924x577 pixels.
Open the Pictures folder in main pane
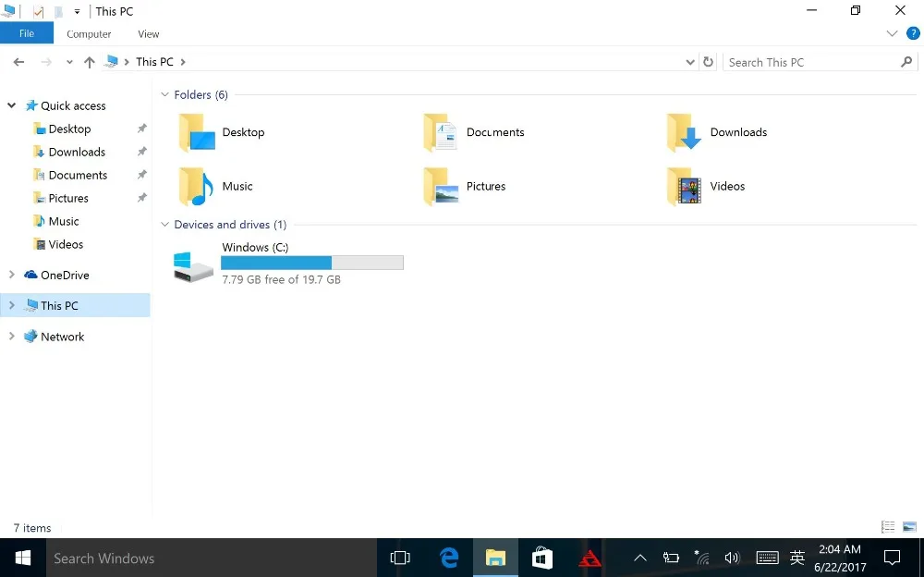click(x=465, y=187)
